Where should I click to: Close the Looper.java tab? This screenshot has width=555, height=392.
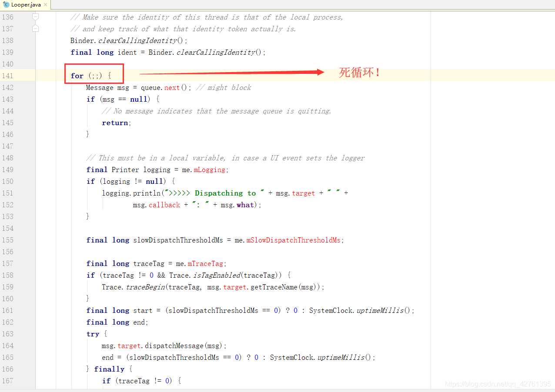(x=46, y=5)
